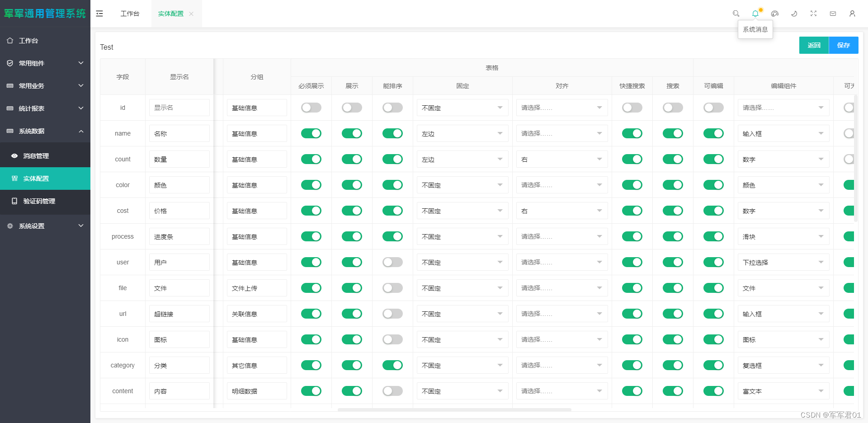Disable 搜索 toggle for color row
868x423 pixels.
673,185
